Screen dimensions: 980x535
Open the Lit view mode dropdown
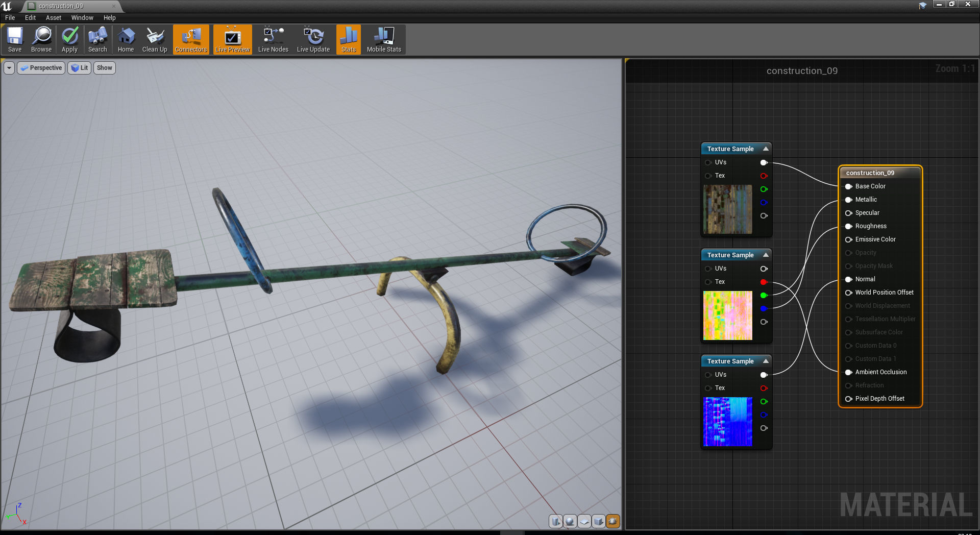80,68
